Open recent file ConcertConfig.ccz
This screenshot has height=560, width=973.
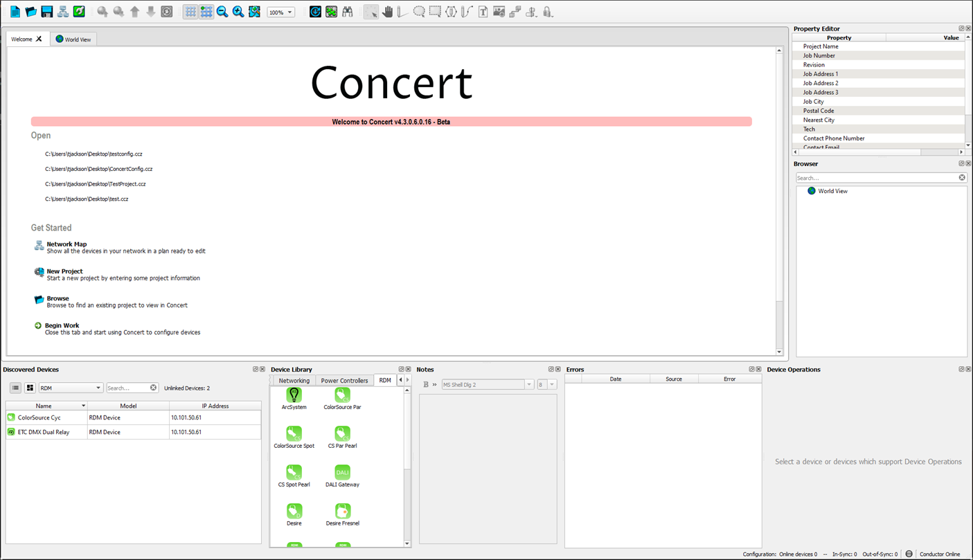tap(98, 169)
